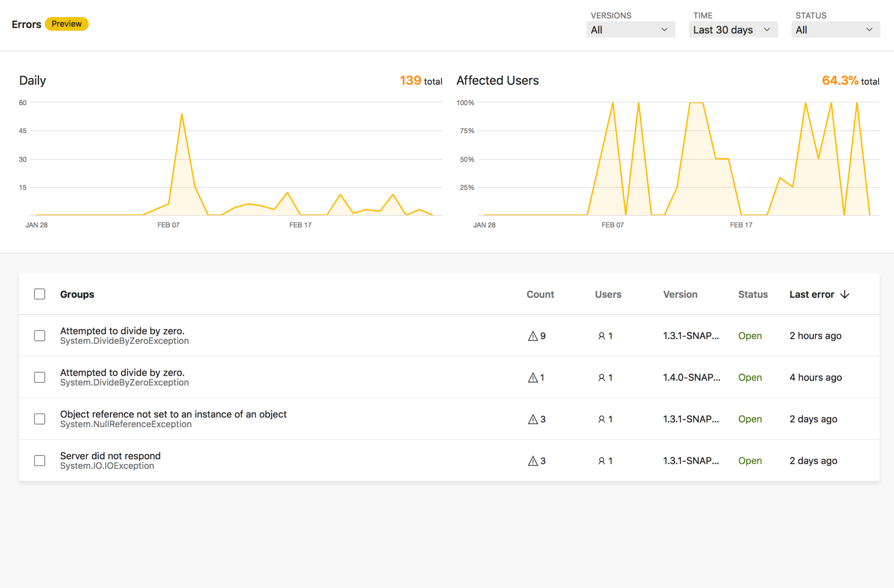Click the Daily chart title
894x588 pixels.
pos(33,81)
